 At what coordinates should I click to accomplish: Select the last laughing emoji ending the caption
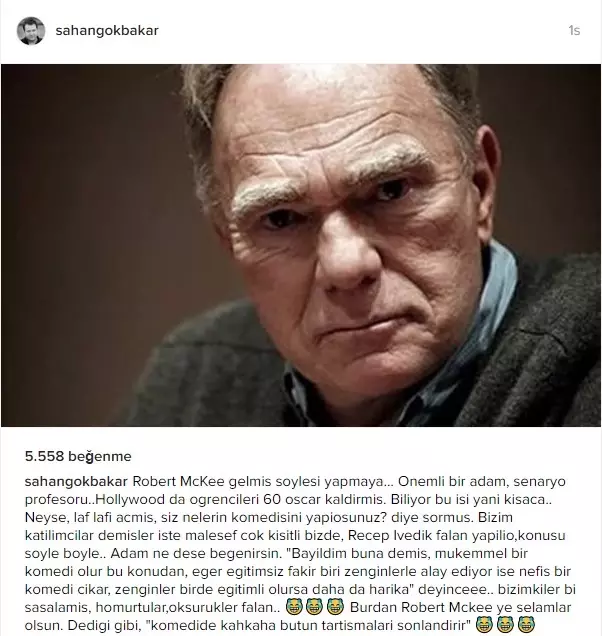click(x=526, y=625)
